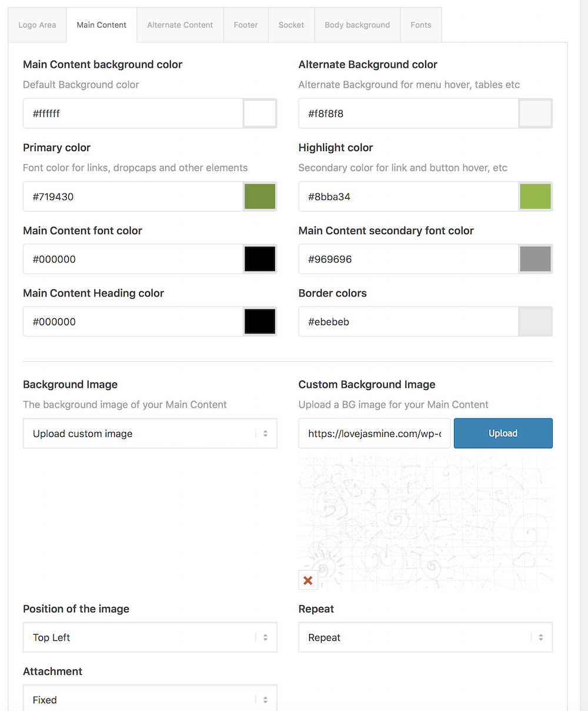Click the Alternate Background color swatch

(535, 114)
